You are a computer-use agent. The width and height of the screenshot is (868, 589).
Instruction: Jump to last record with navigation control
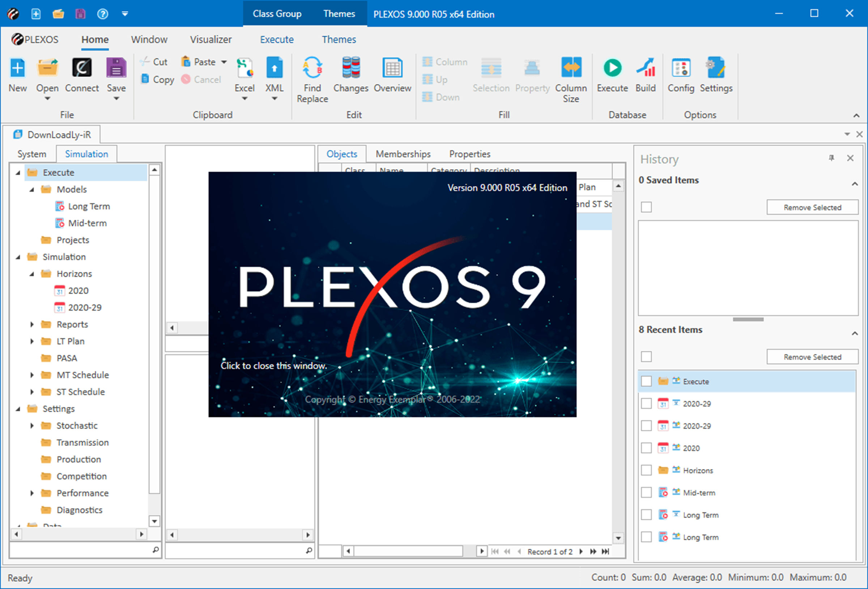point(605,551)
